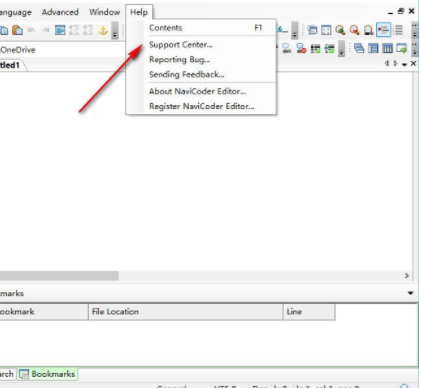Click the blue dialog window toolbar icon
The image size is (421, 388).
pos(60,30)
